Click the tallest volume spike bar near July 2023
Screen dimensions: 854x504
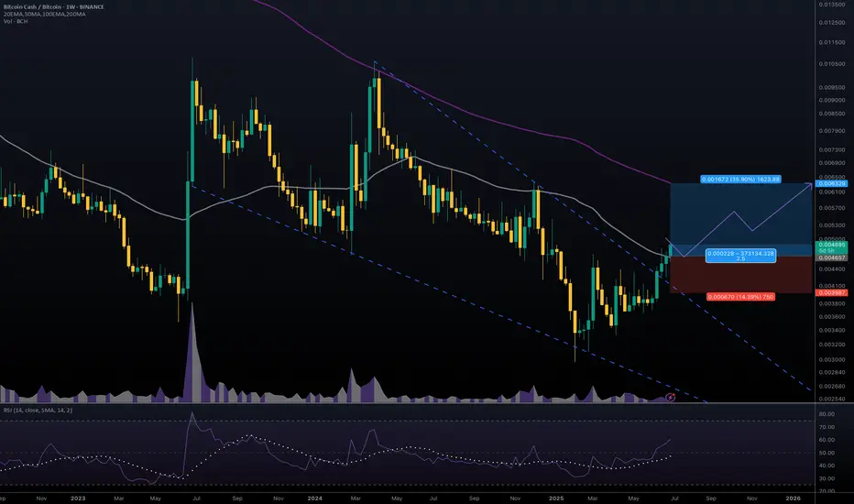coord(192,354)
